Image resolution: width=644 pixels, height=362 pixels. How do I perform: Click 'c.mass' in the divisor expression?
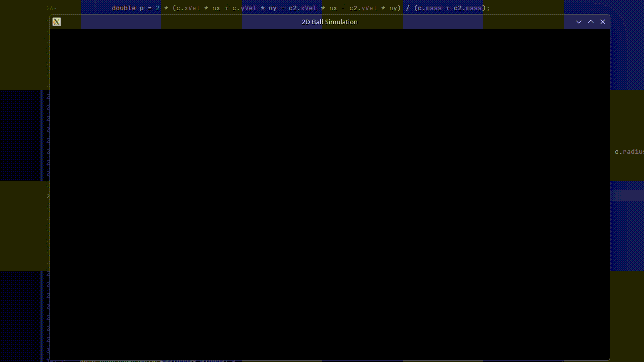430,8
